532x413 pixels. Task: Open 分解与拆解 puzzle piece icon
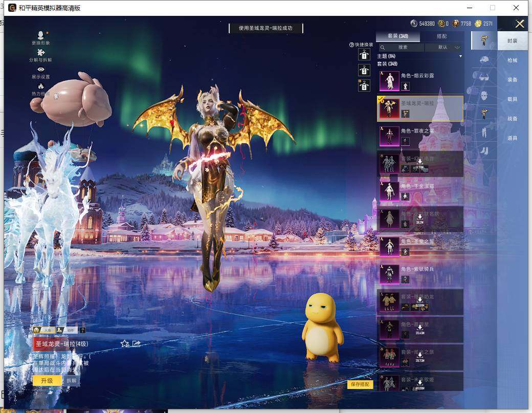tap(41, 53)
